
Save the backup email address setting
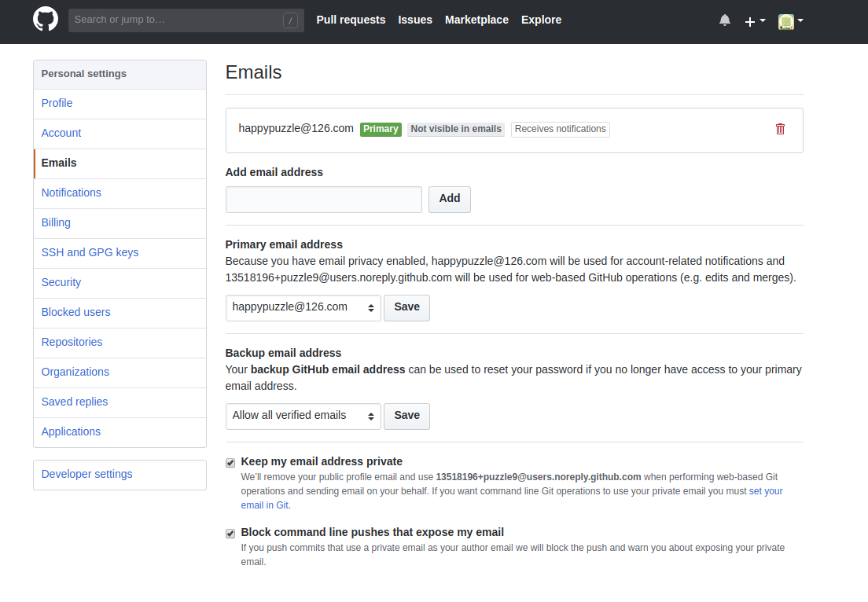[406, 416]
